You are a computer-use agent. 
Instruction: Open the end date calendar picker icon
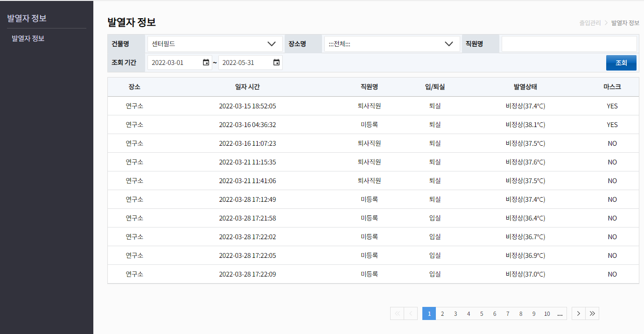click(276, 63)
